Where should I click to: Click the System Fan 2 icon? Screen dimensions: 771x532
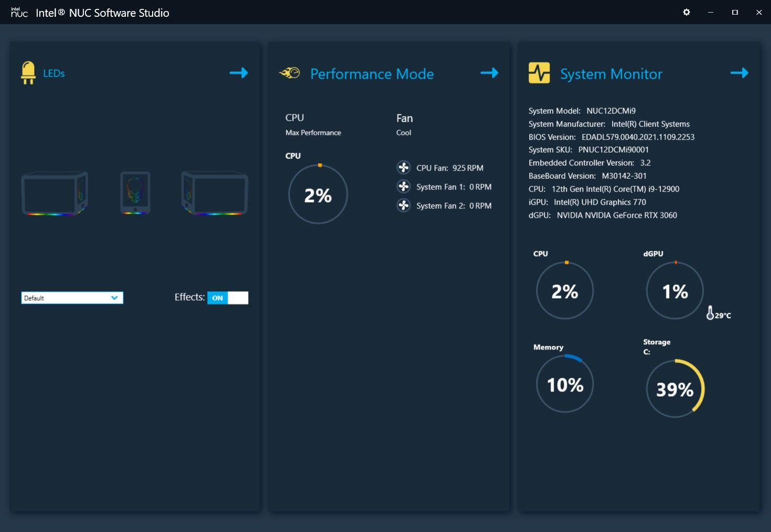click(403, 205)
